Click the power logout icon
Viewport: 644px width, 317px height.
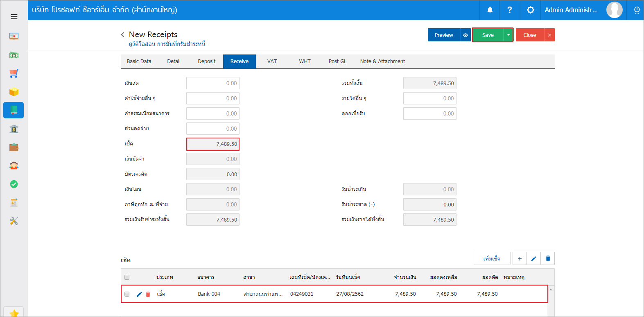(x=637, y=10)
